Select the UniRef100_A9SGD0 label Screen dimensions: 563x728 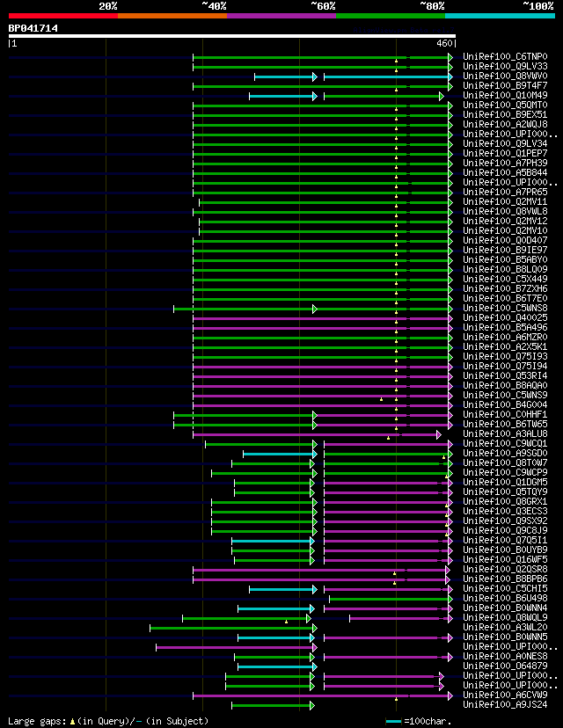click(x=505, y=453)
